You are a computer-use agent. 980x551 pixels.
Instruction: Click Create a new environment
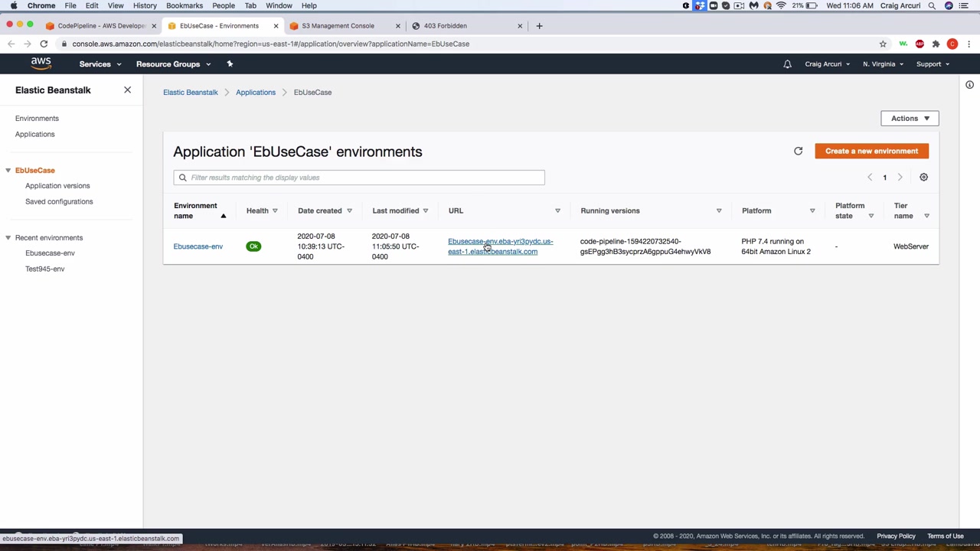click(x=871, y=152)
